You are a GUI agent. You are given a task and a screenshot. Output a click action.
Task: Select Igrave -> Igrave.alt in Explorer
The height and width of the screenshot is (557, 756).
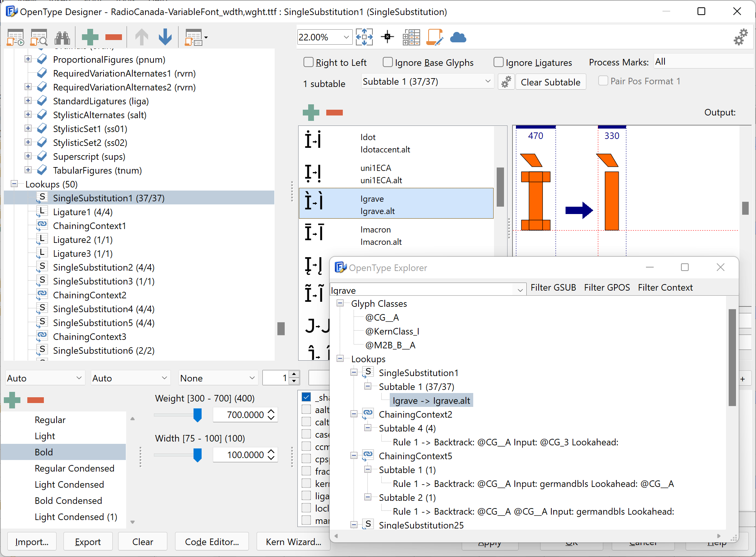[x=431, y=401]
